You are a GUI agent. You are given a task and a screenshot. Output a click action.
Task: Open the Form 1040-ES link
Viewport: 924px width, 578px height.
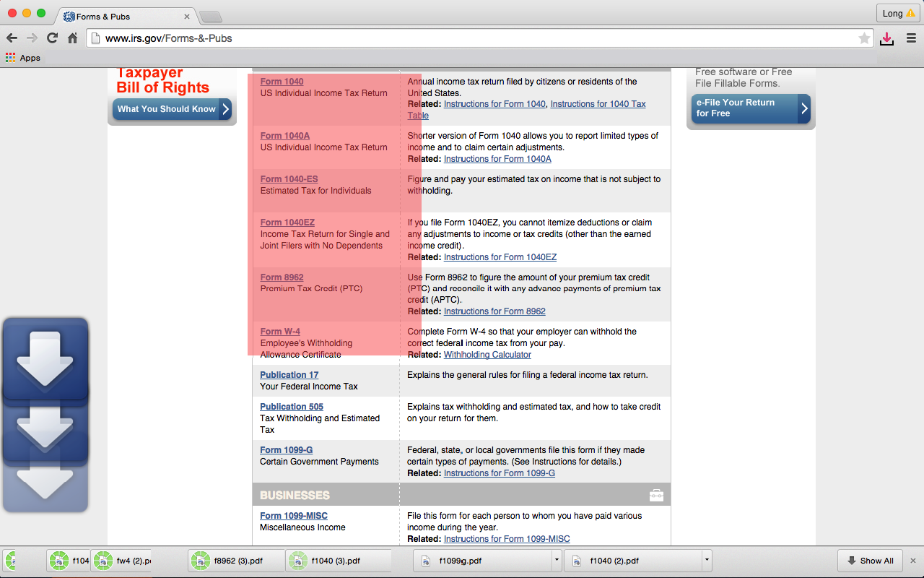(x=289, y=179)
